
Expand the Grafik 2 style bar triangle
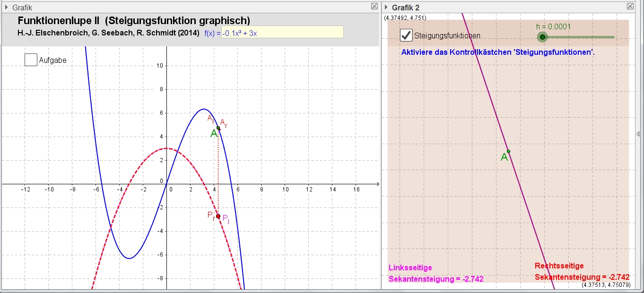(386, 8)
